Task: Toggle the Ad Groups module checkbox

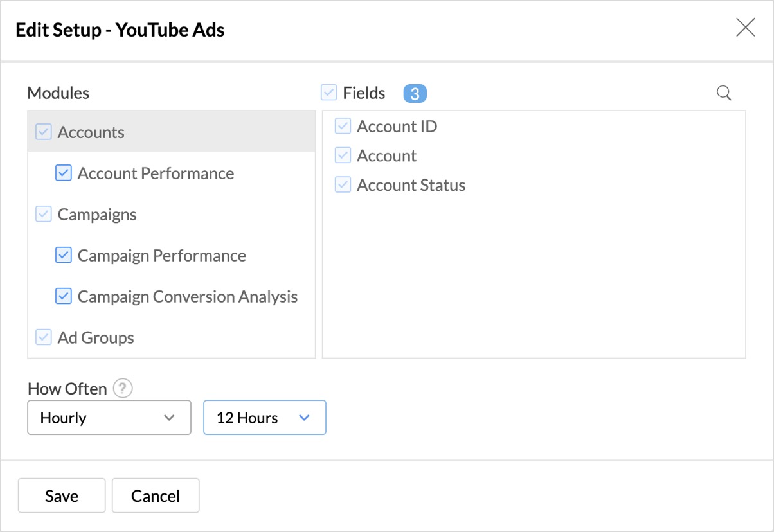Action: click(x=43, y=337)
